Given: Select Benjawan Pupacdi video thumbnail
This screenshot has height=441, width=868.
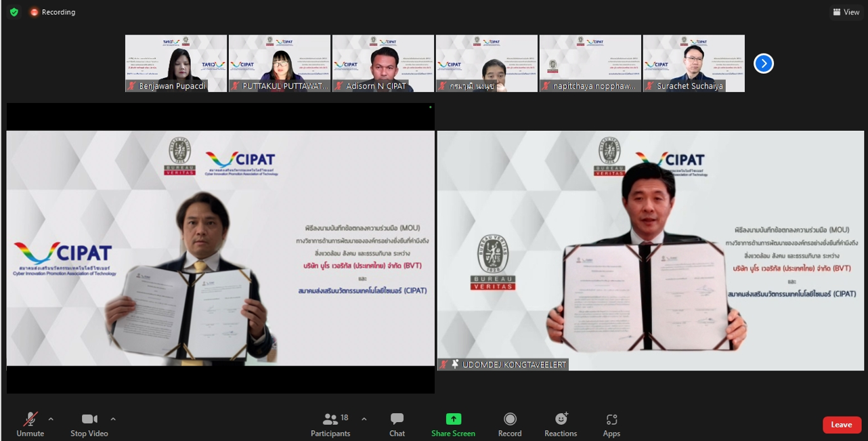Looking at the screenshot, I should (x=176, y=64).
